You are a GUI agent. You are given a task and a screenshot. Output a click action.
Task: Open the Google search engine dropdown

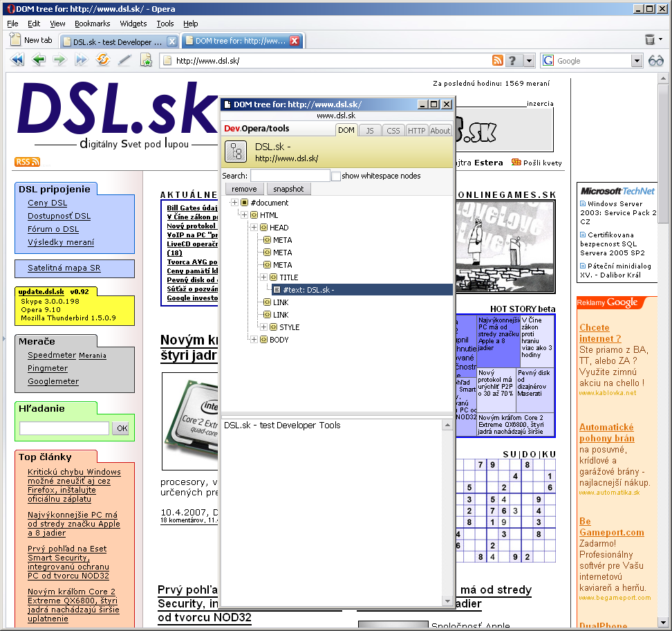[x=637, y=60]
